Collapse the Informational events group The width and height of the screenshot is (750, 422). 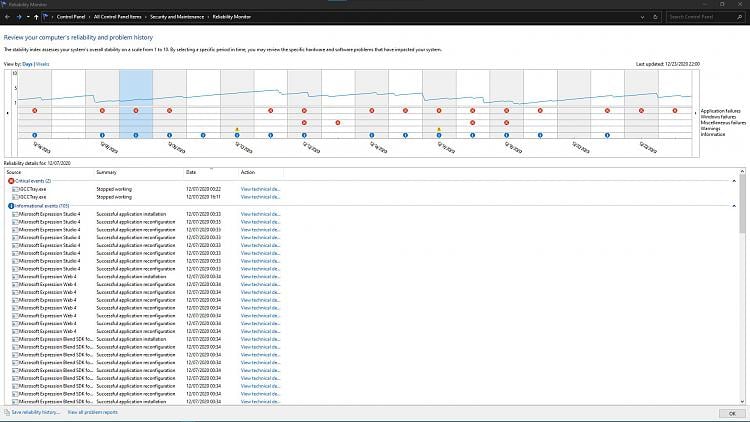[734, 206]
